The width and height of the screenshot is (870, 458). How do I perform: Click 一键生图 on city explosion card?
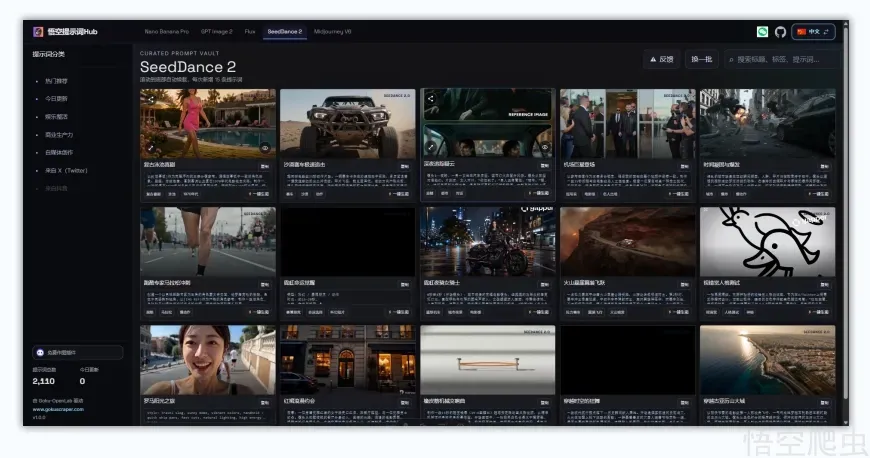click(x=818, y=194)
